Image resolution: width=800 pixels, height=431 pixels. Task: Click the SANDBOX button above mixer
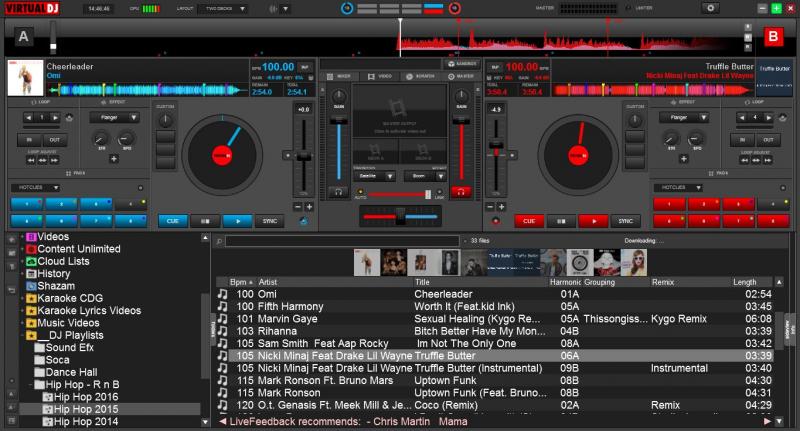[462, 64]
